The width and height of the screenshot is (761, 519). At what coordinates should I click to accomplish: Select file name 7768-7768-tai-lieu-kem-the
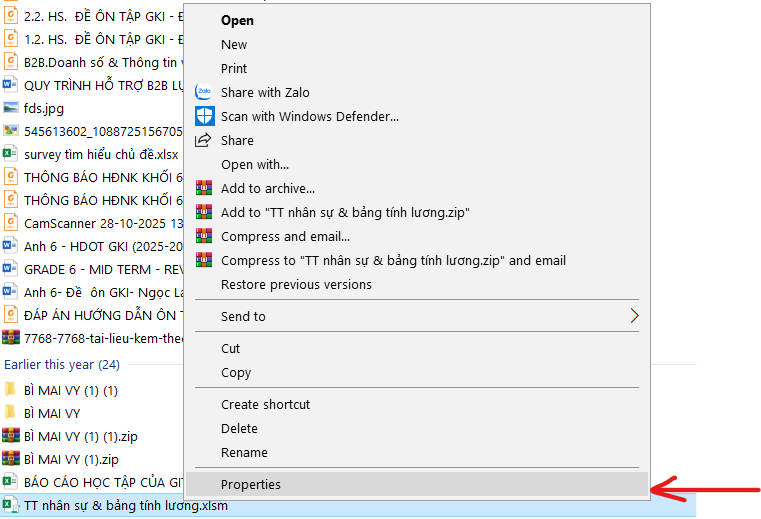pyautogui.click(x=103, y=338)
